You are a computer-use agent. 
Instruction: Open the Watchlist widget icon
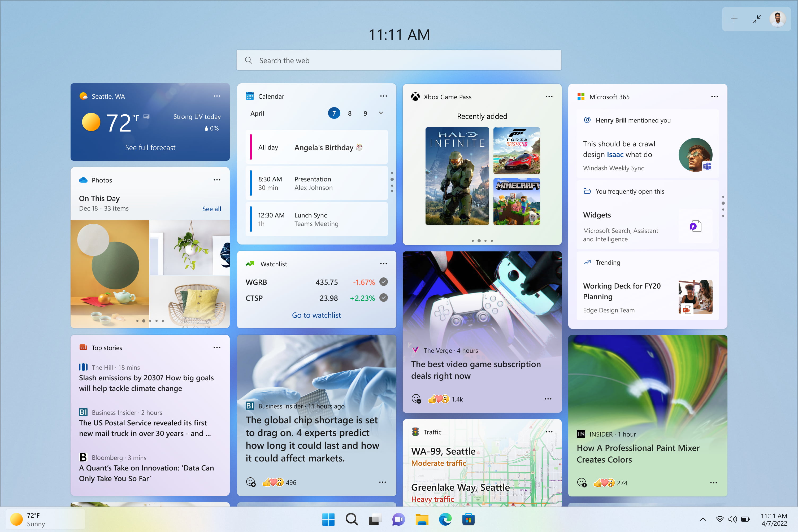tap(250, 264)
